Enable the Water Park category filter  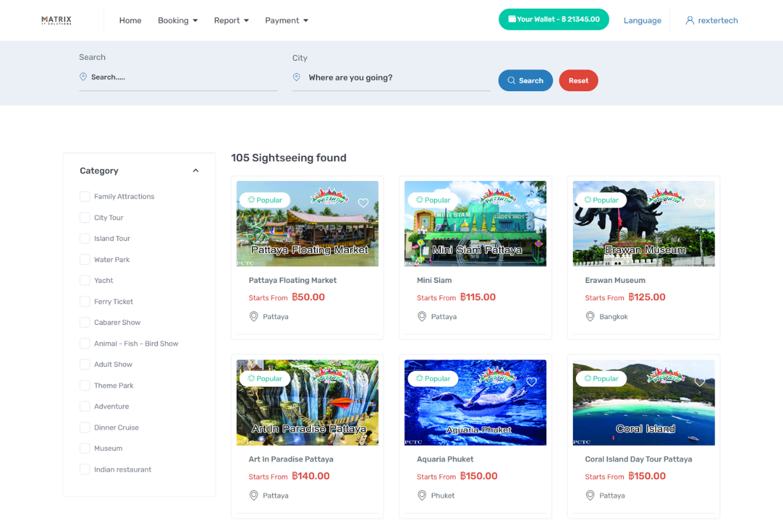pos(84,259)
